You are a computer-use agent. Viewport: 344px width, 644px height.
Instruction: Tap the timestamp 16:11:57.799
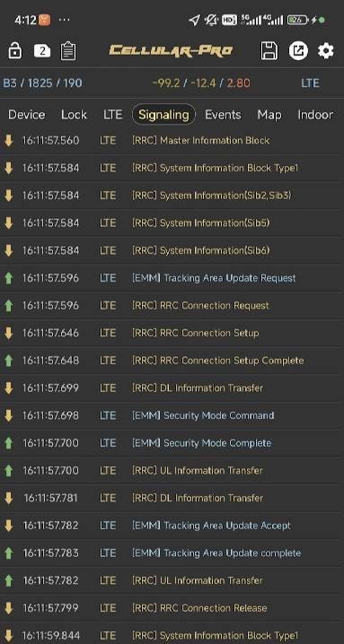tap(50, 608)
